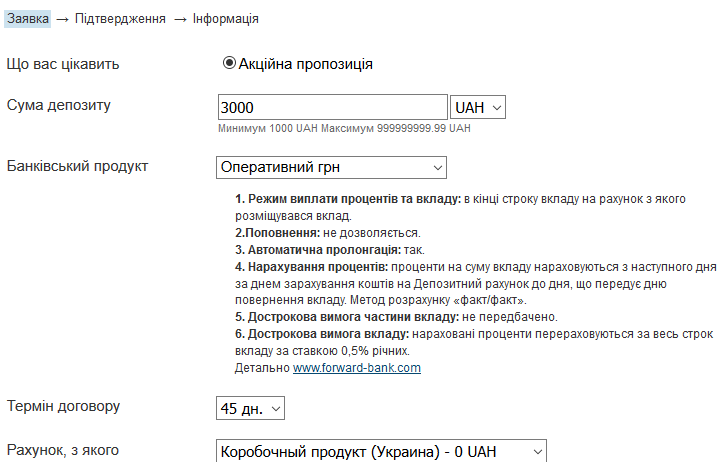Follow the www.forward-bank.com link
This screenshot has height=462, width=724.
[356, 368]
